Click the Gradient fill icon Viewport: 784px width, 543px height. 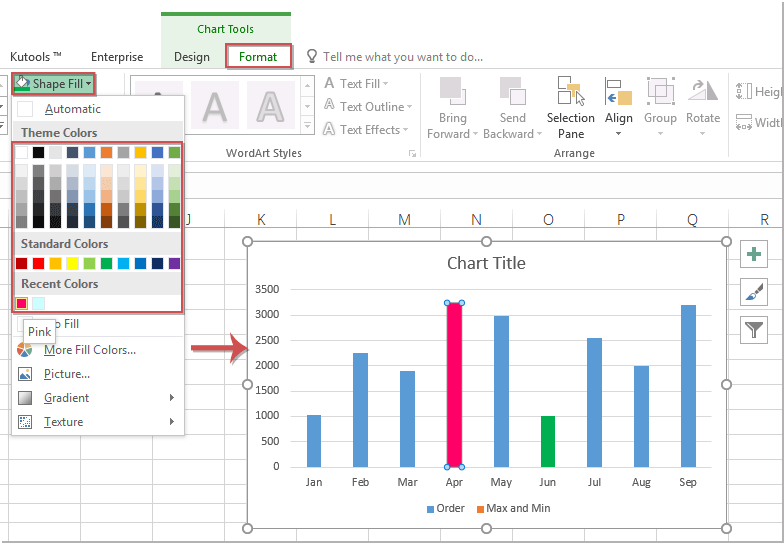24,398
